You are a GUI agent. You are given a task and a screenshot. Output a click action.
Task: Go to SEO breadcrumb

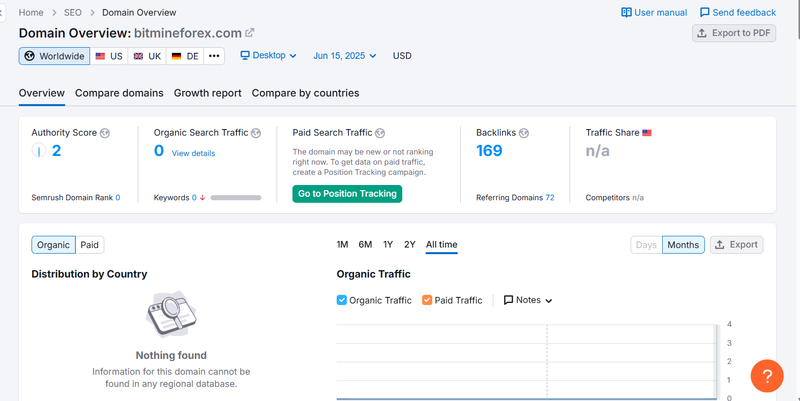pos(72,12)
